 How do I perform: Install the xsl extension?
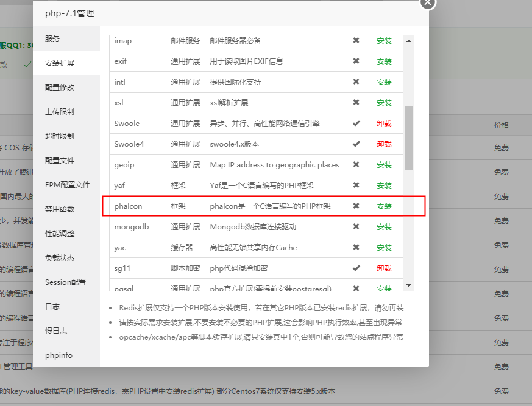(x=384, y=103)
